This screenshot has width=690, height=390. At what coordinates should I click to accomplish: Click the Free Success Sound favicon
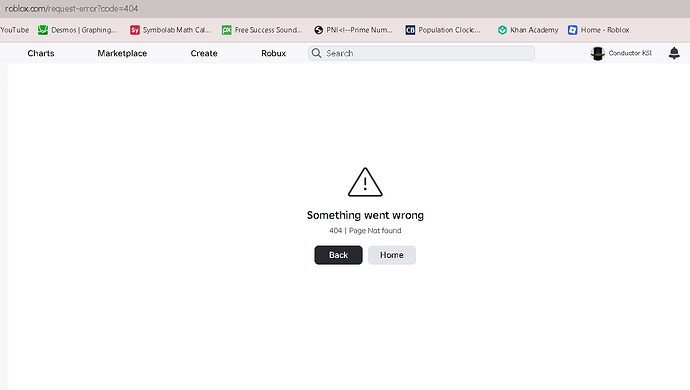[227, 30]
